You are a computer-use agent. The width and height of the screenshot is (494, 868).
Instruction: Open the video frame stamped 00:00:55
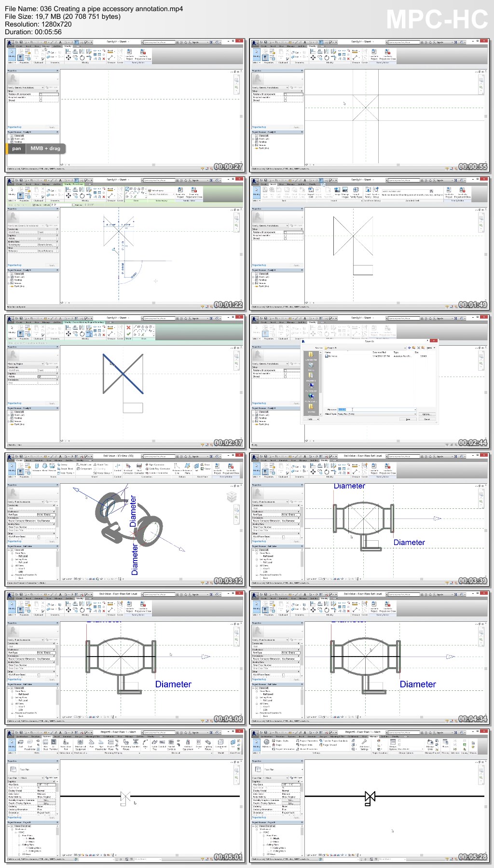coord(370,105)
